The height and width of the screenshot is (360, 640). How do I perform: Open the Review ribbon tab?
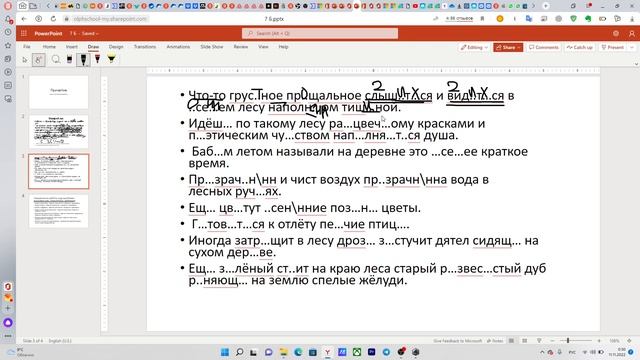pyautogui.click(x=241, y=47)
